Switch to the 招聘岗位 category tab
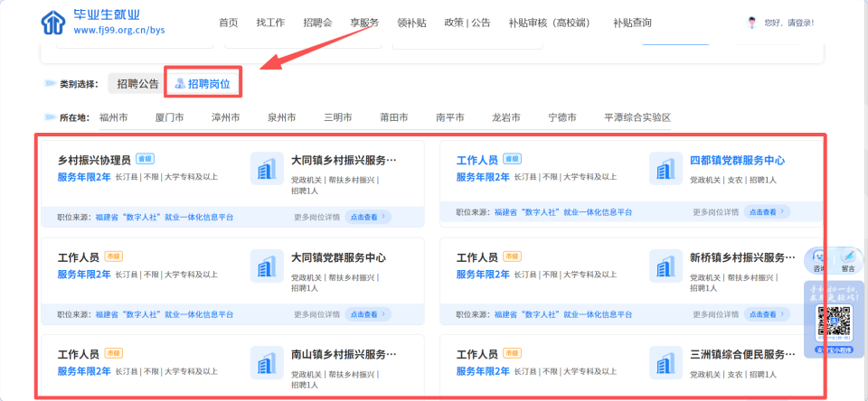 pos(203,84)
